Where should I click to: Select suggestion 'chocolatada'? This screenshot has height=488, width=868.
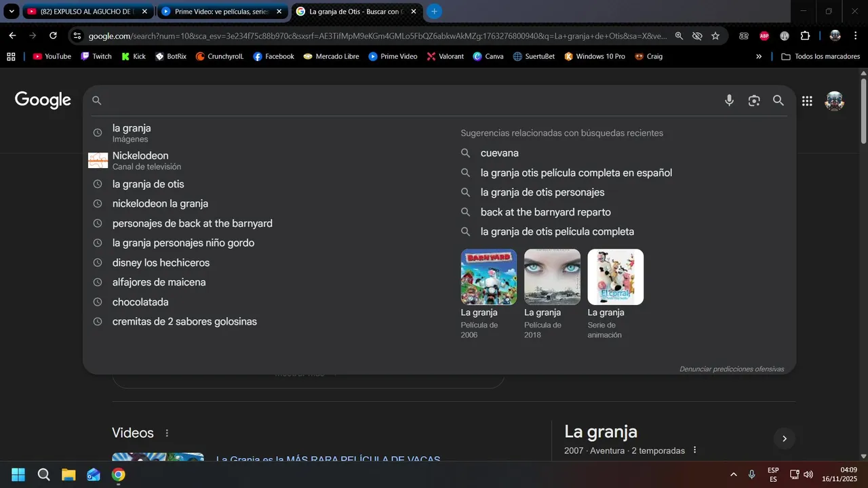click(268, 302)
